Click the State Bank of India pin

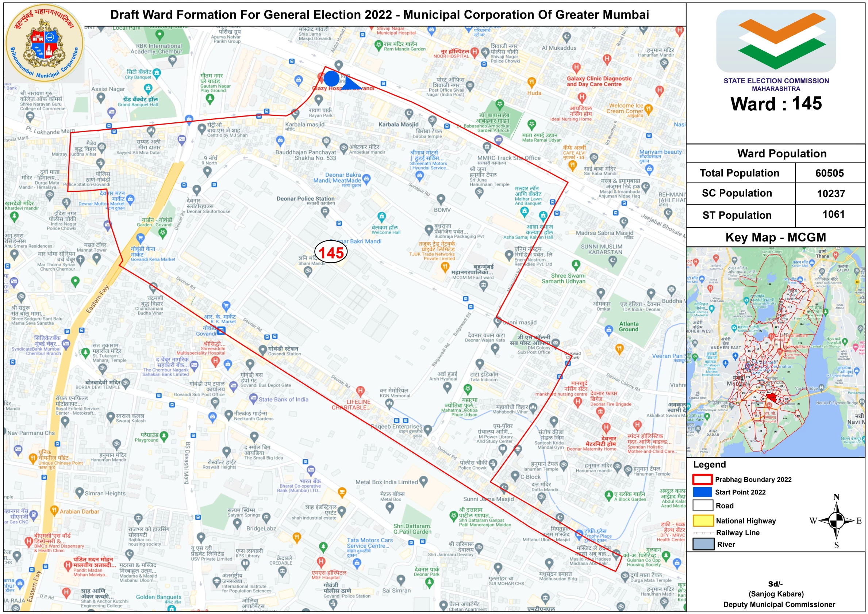[x=253, y=398]
